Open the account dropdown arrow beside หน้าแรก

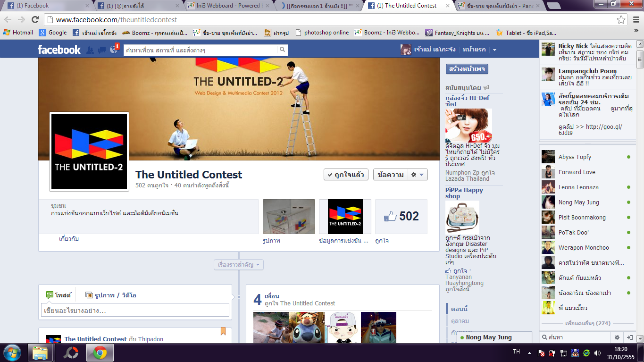tap(494, 50)
